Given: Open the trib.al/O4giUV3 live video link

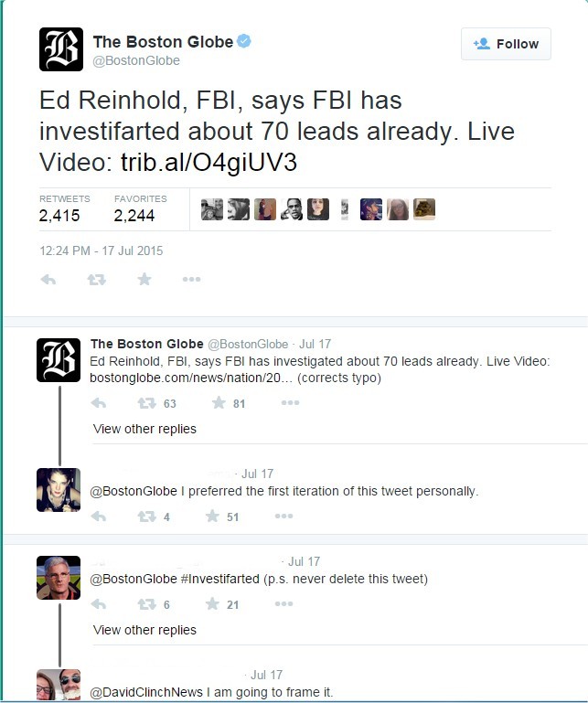Looking at the screenshot, I should coord(209,162).
